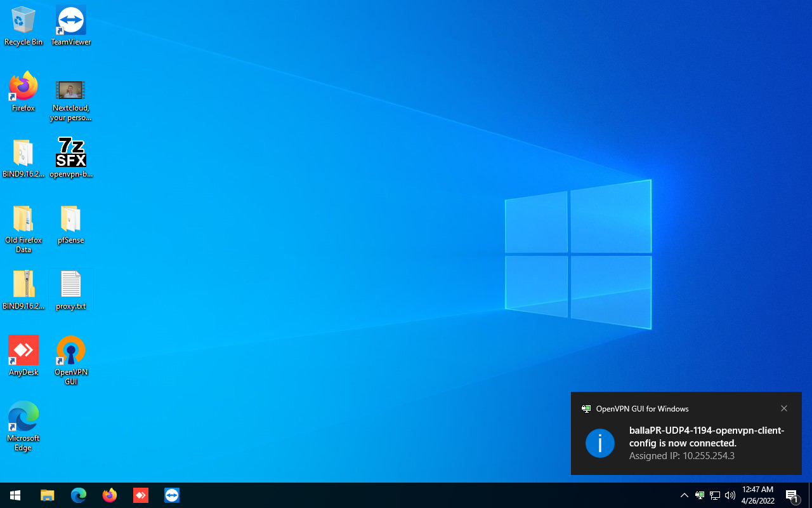Open the Windows Start menu
Screen dimensions: 812x508
[15, 495]
